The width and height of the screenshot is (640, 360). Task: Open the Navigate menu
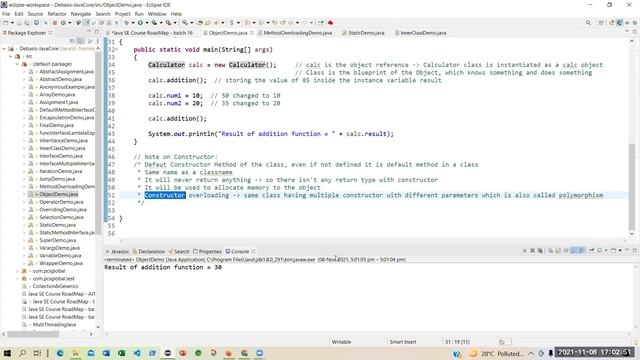coord(81,14)
